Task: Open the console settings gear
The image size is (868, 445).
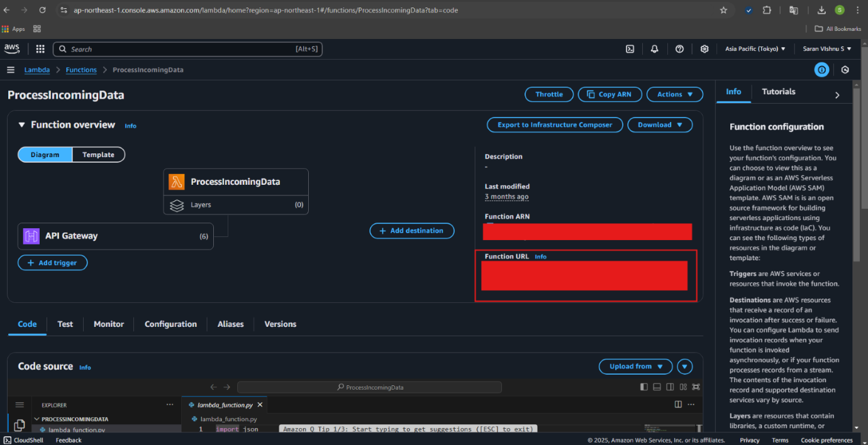Action: click(x=704, y=49)
